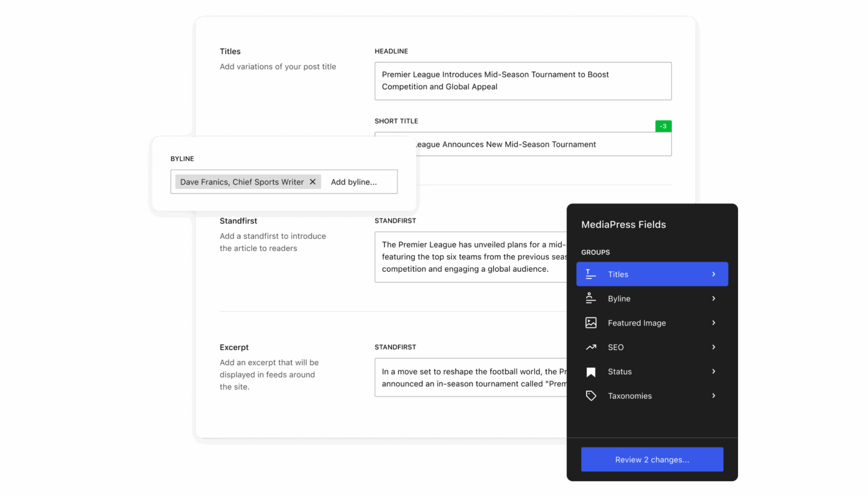This screenshot has height=496, width=868.
Task: Open the Taxonomies group chevron
Action: [x=713, y=396]
